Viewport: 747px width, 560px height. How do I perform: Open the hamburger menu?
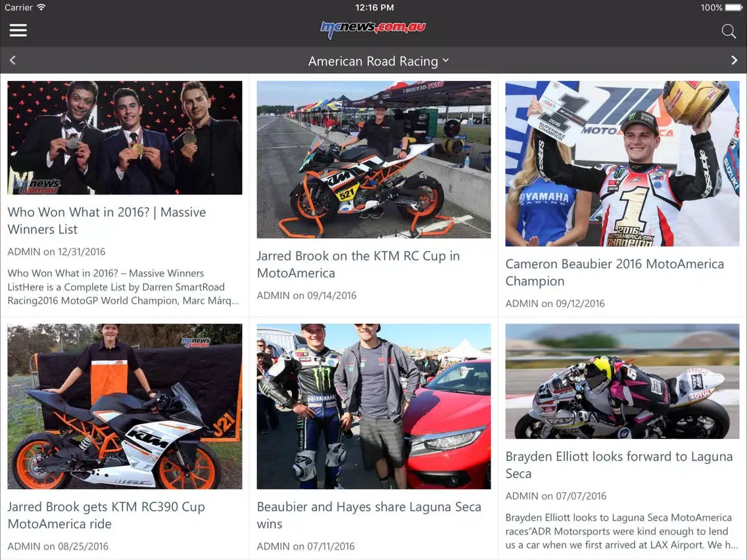click(18, 30)
